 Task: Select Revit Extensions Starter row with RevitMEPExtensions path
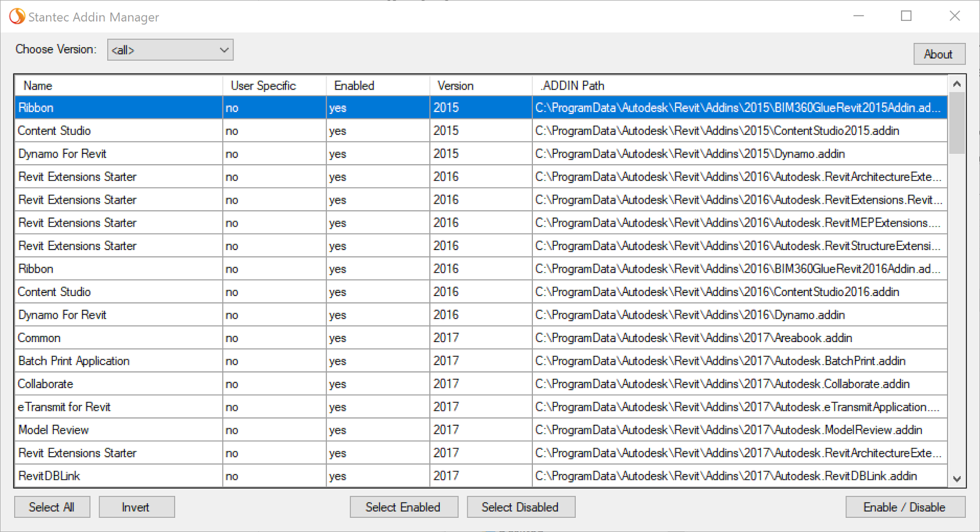pyautogui.click(x=481, y=222)
